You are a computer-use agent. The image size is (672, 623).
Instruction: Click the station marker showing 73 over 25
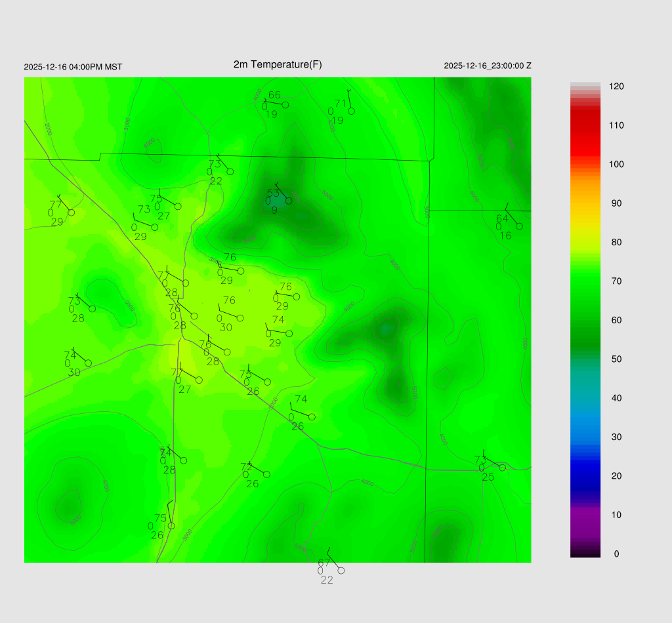pos(502,468)
